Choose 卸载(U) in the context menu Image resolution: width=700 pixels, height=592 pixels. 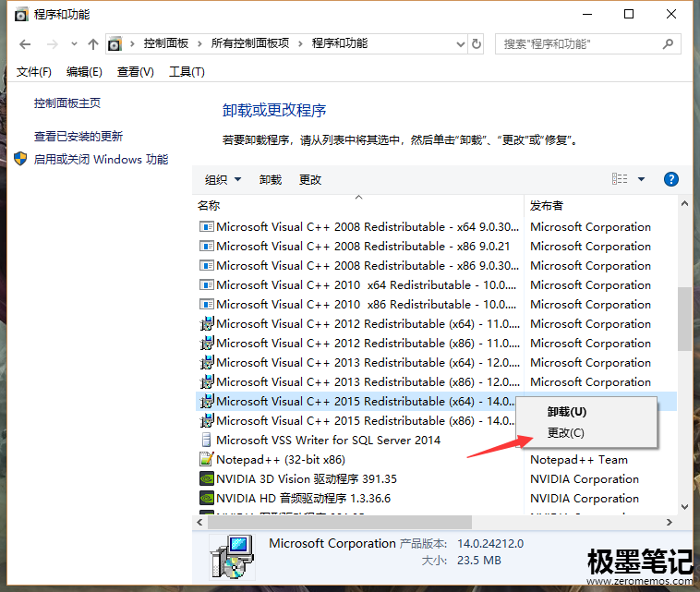(567, 412)
